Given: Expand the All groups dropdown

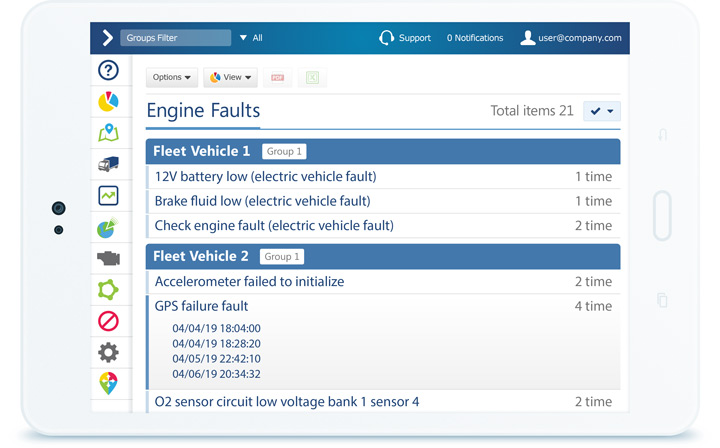Looking at the screenshot, I should [251, 38].
